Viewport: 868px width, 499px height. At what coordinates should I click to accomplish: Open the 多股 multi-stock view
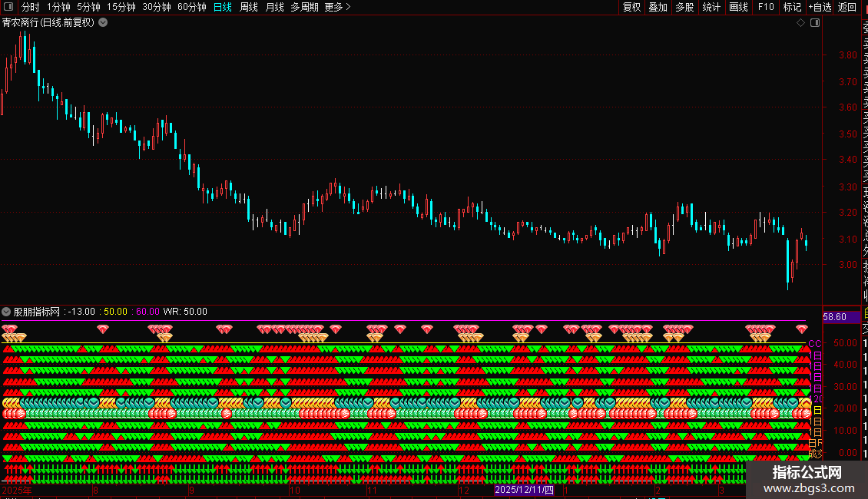pyautogui.click(x=684, y=7)
